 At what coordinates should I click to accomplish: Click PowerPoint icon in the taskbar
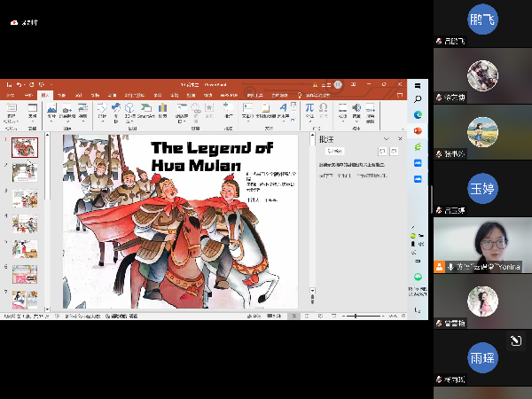(x=418, y=130)
